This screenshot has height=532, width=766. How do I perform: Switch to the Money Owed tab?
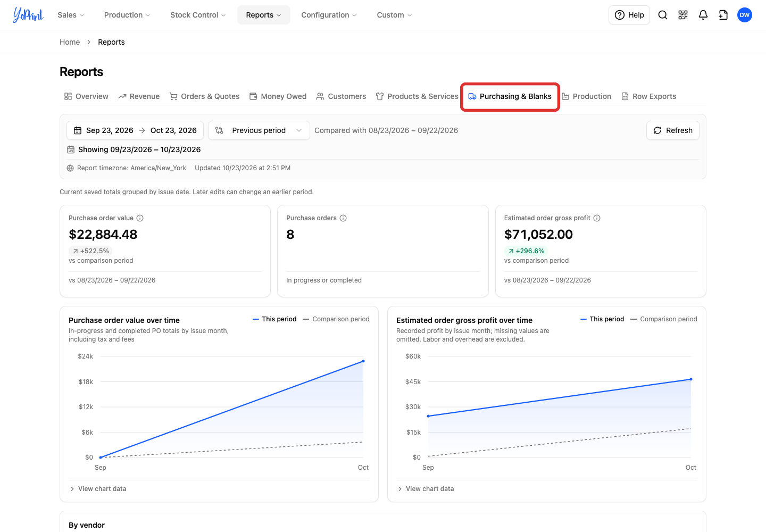coord(278,96)
